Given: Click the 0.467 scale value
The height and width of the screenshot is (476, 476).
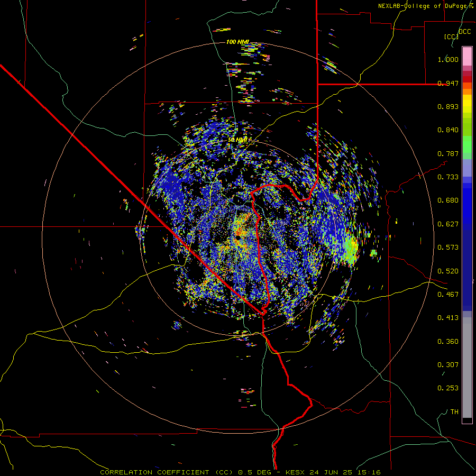Looking at the screenshot, I should click(448, 295).
